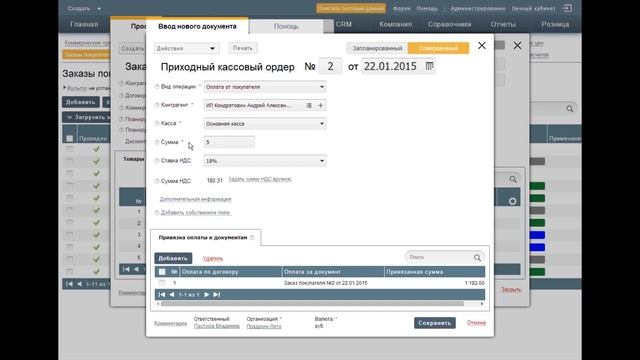Open counterparty list icon in Контрагент field
This screenshot has width=640, height=360.
coord(309,105)
